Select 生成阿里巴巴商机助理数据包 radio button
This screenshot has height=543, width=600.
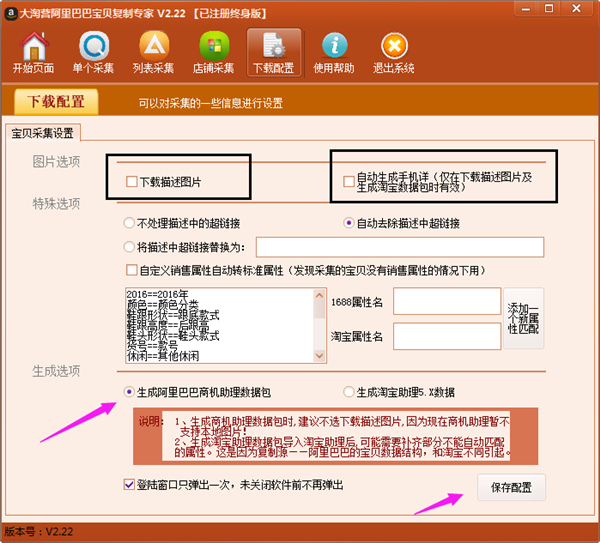(129, 392)
